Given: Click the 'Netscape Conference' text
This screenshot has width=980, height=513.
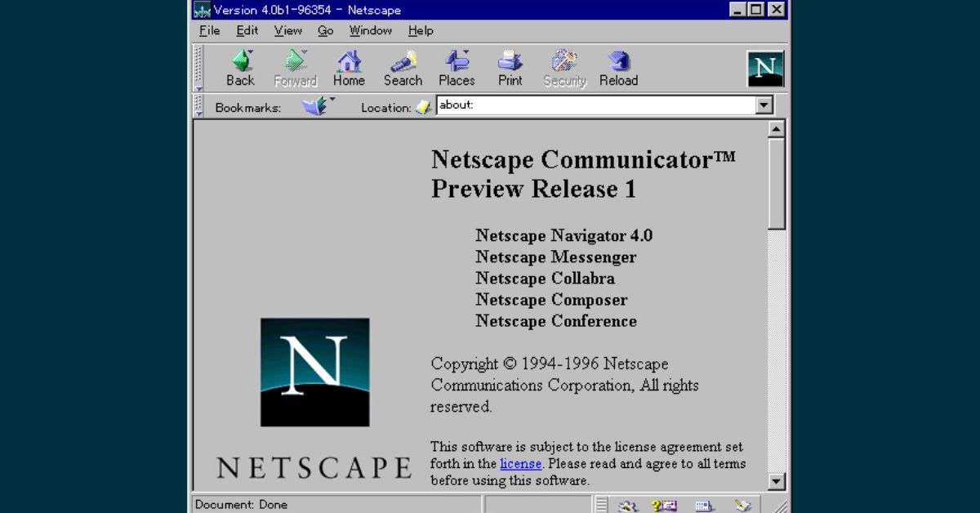Looking at the screenshot, I should tap(556, 321).
